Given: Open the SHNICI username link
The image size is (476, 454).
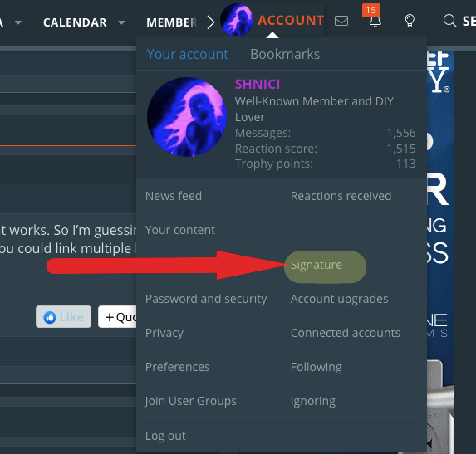Looking at the screenshot, I should click(x=258, y=84).
